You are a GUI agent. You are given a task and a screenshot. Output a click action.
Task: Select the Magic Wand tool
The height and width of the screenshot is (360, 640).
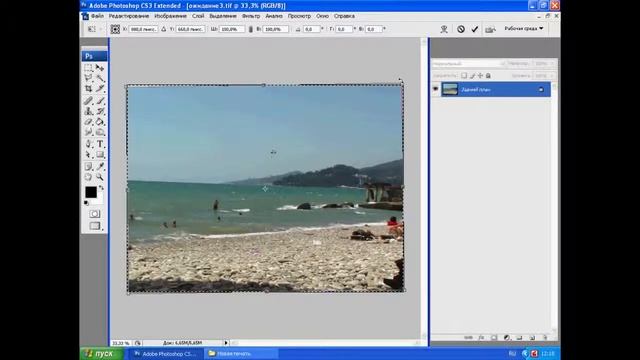click(x=100, y=78)
